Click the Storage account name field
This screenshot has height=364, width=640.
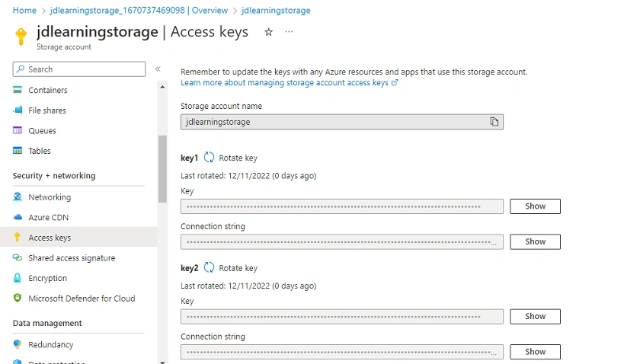click(x=342, y=122)
